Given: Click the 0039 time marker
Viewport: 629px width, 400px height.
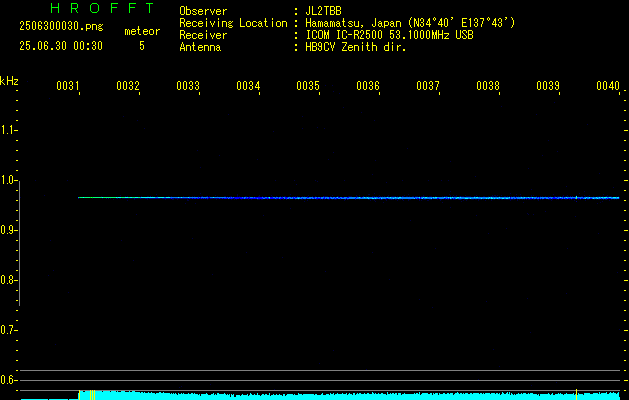Looking at the screenshot, I should 548,86.
